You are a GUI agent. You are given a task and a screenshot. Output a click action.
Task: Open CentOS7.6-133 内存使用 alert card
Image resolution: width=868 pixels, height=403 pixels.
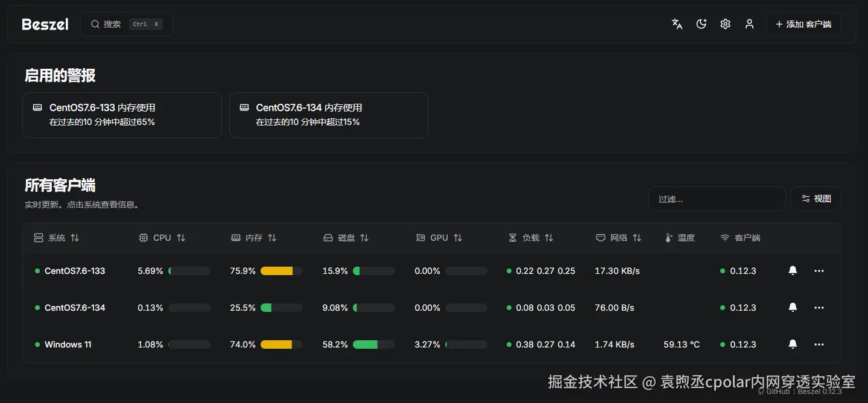coord(122,115)
